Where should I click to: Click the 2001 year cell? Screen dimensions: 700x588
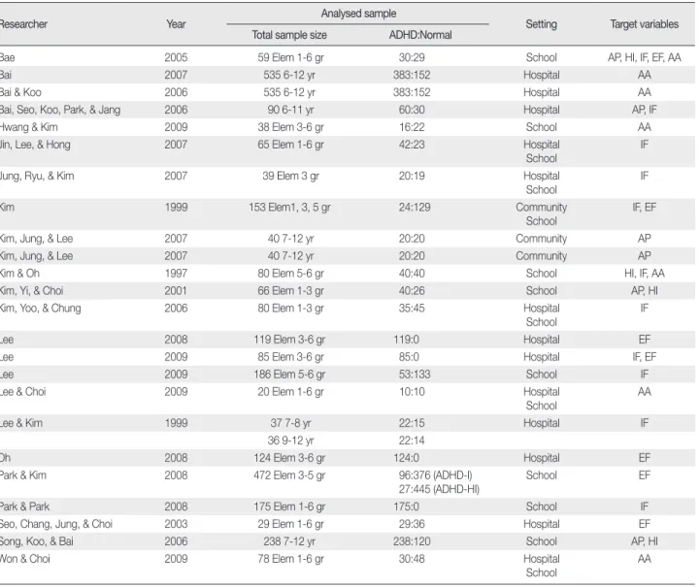click(x=176, y=290)
